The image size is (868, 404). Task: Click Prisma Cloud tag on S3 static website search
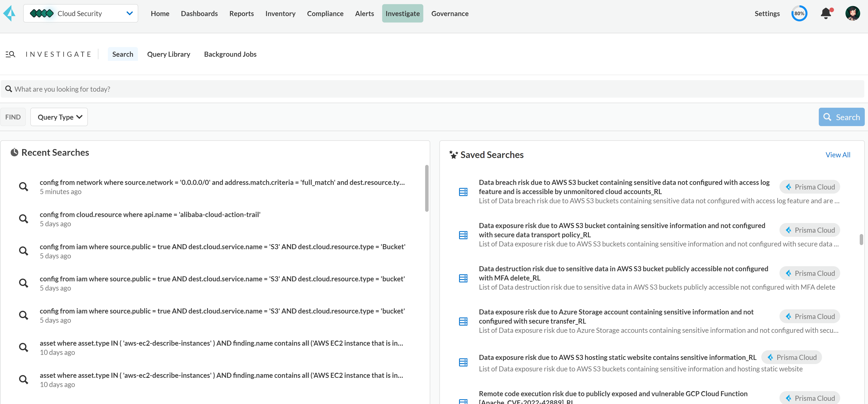point(791,358)
